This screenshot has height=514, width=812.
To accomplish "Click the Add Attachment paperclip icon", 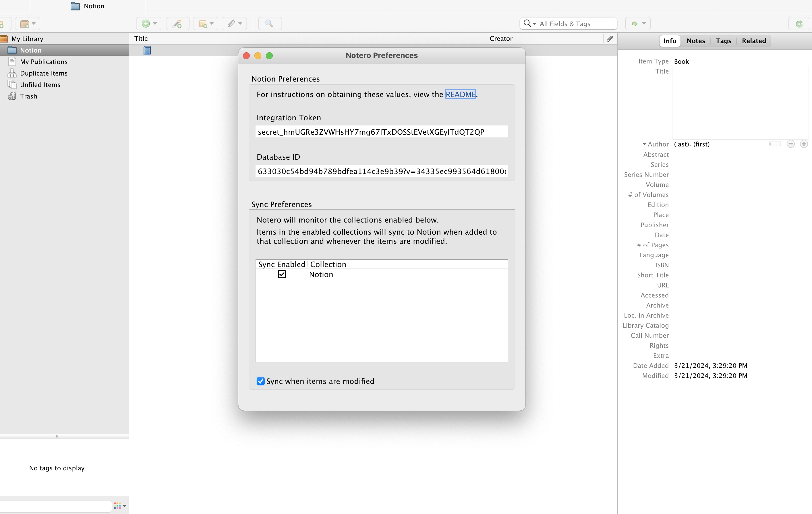I will [231, 24].
